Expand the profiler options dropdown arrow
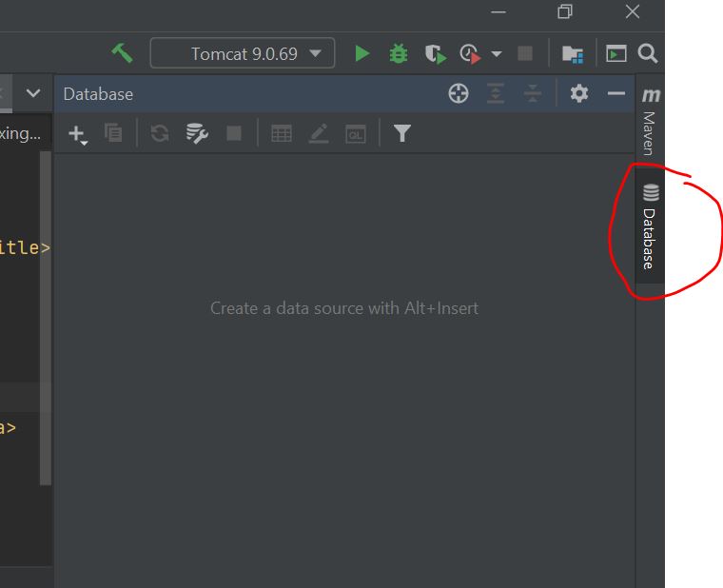This screenshot has width=723, height=588. click(496, 54)
